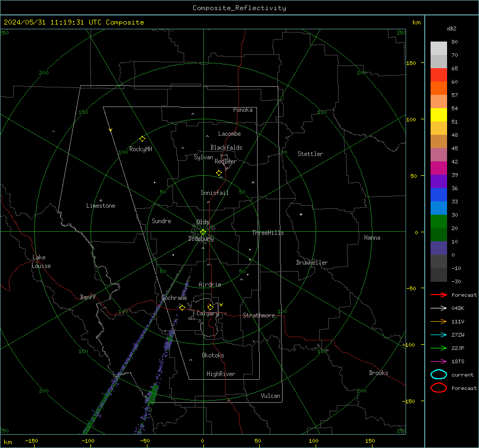Click the Lacombe town label
Screen dimensions: 479x448
(229, 134)
